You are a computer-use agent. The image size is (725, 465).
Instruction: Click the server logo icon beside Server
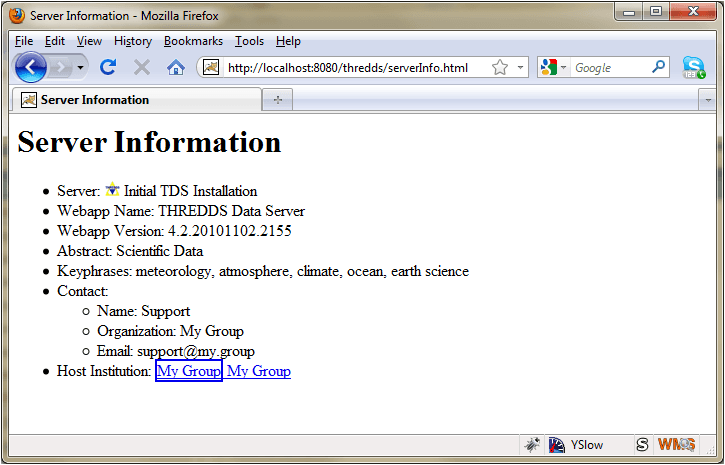(x=112, y=190)
